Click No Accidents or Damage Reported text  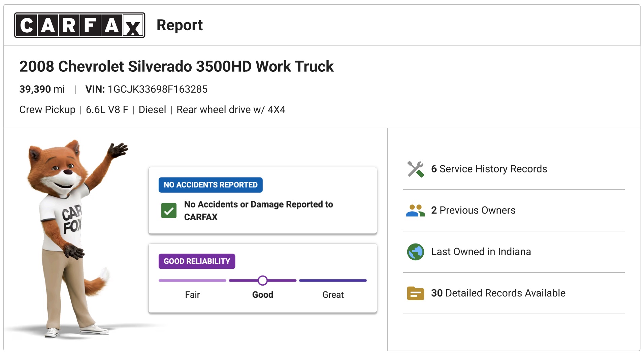click(x=259, y=211)
